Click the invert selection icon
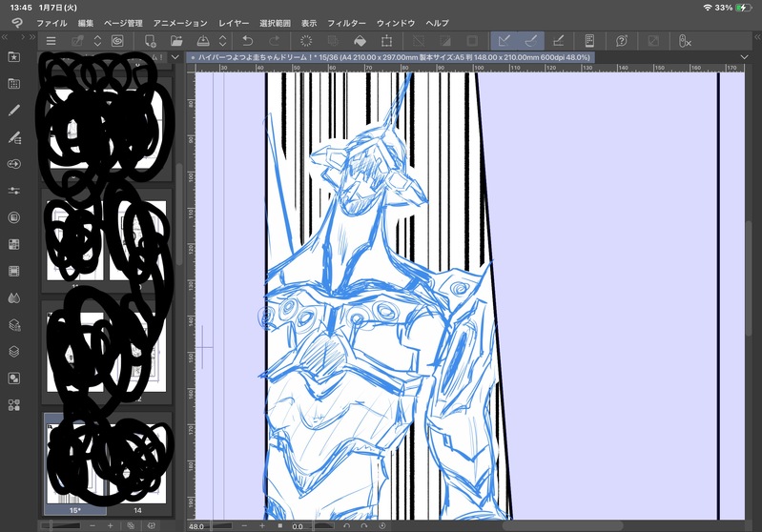The width and height of the screenshot is (762, 532). tap(445, 41)
